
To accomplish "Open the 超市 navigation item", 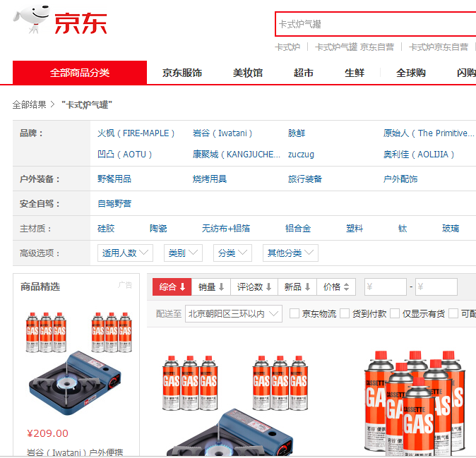I will [x=303, y=73].
